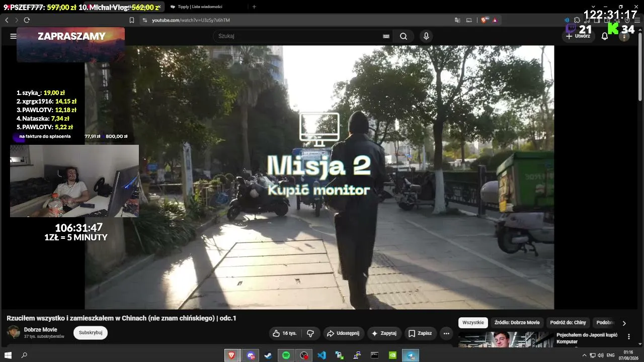Image resolution: width=644 pixels, height=362 pixels.
Task: Subscribe with the Subskrybuj button
Action: (91, 332)
